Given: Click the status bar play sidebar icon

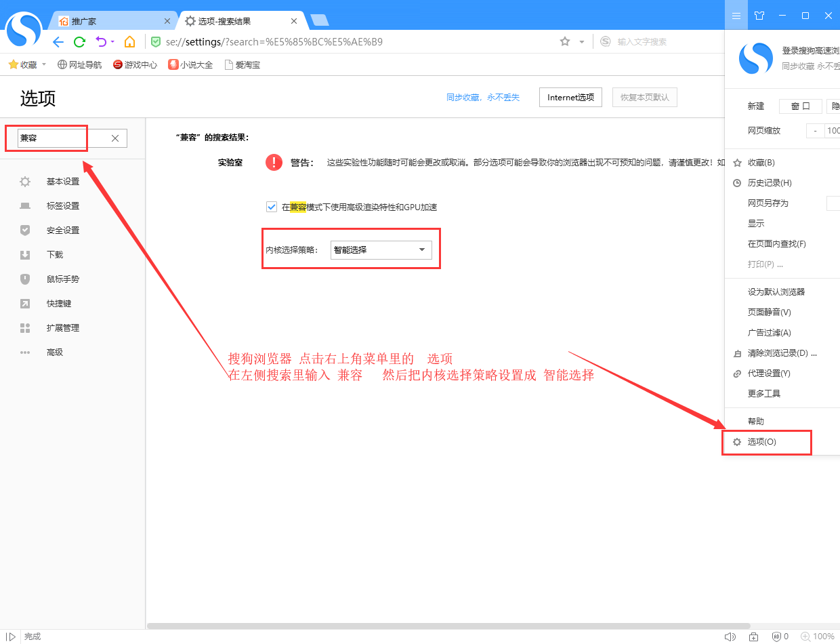Looking at the screenshot, I should click(11, 637).
